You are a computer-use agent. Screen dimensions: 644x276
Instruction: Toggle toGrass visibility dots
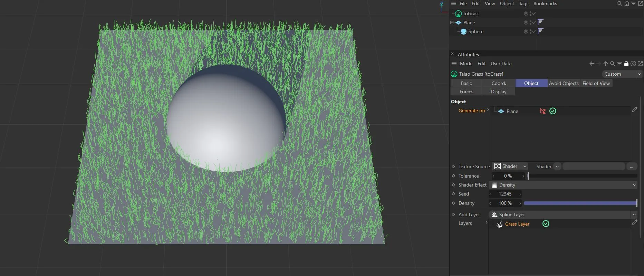[x=530, y=13]
